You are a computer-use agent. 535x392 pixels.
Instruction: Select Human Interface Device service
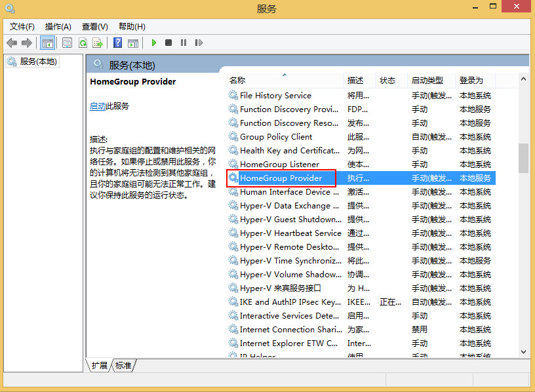click(361, 191)
